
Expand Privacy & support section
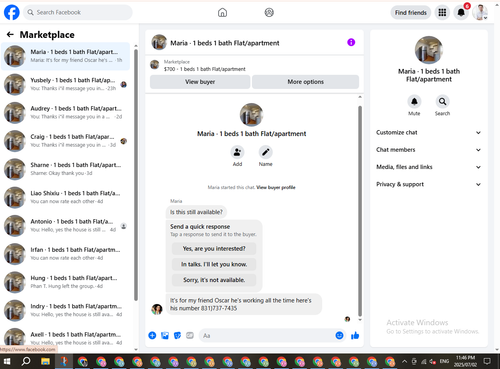[428, 184]
